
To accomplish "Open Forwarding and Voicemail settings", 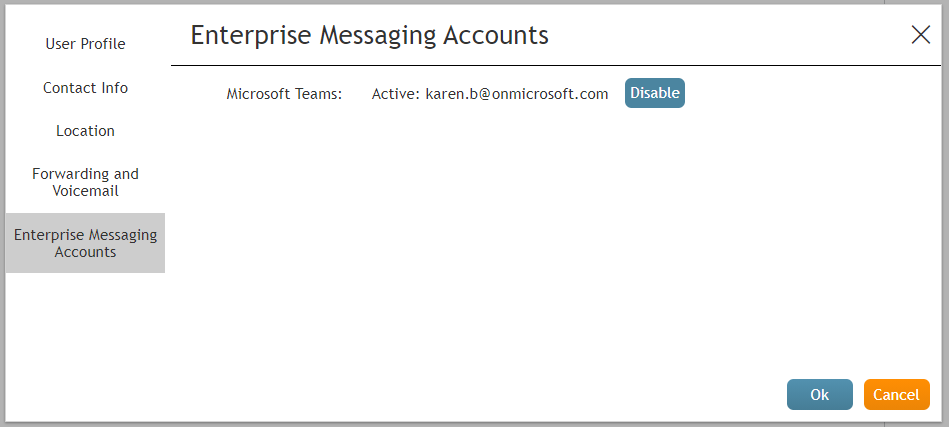I will point(85,182).
